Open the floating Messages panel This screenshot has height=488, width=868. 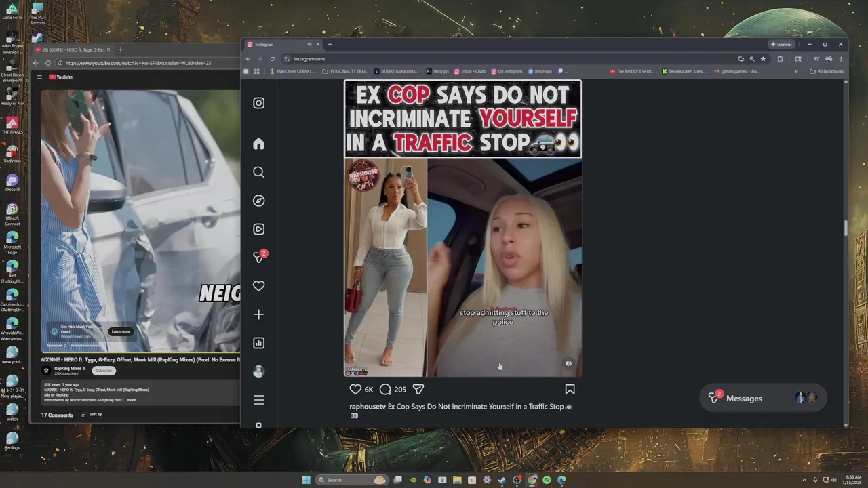pos(763,398)
